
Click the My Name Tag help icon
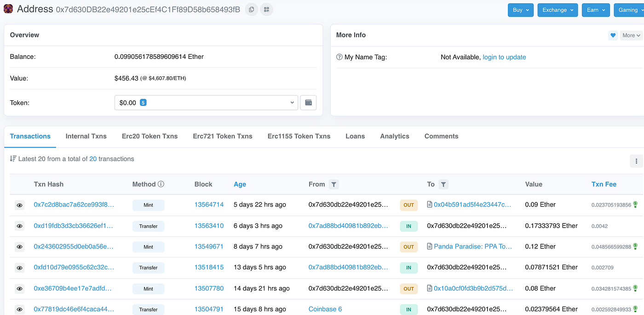(339, 57)
